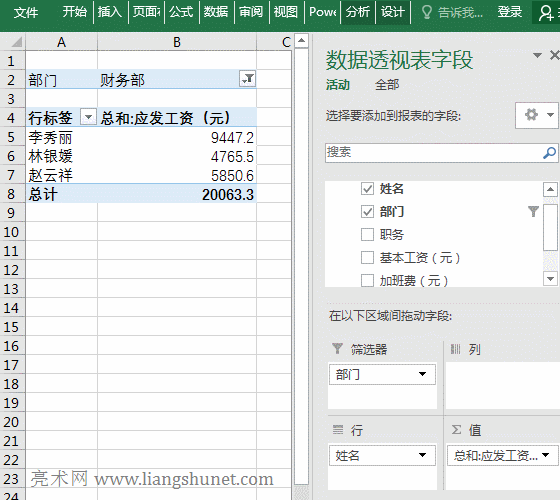560x500 pixels.
Task: Click the field list scroll down arrow
Action: [550, 279]
